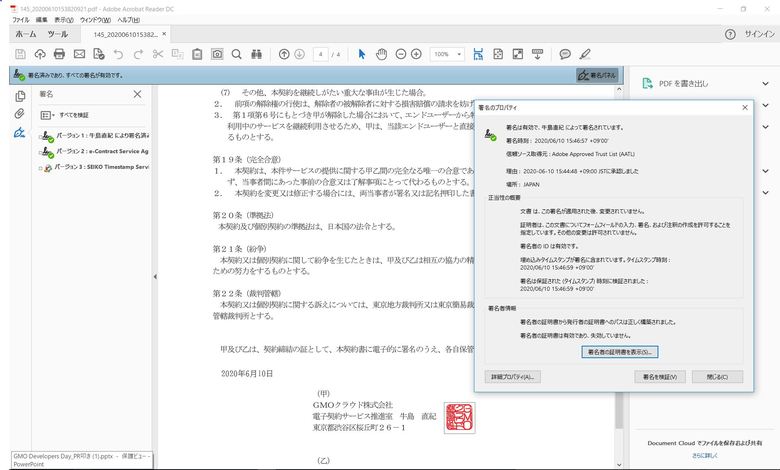Image resolution: width=780 pixels, height=470 pixels.
Task: Select the 145_2020061015382 document tab
Action: click(x=125, y=34)
